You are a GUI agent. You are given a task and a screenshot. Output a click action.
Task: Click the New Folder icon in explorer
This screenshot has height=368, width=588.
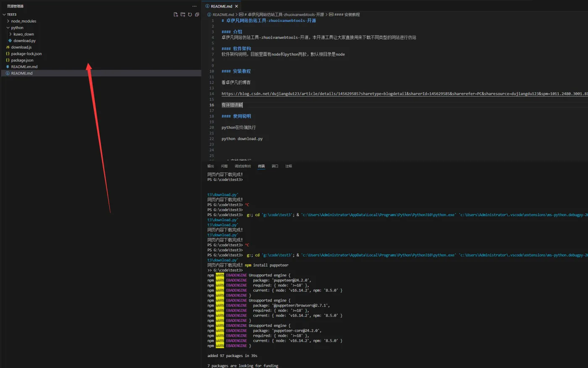pos(183,15)
